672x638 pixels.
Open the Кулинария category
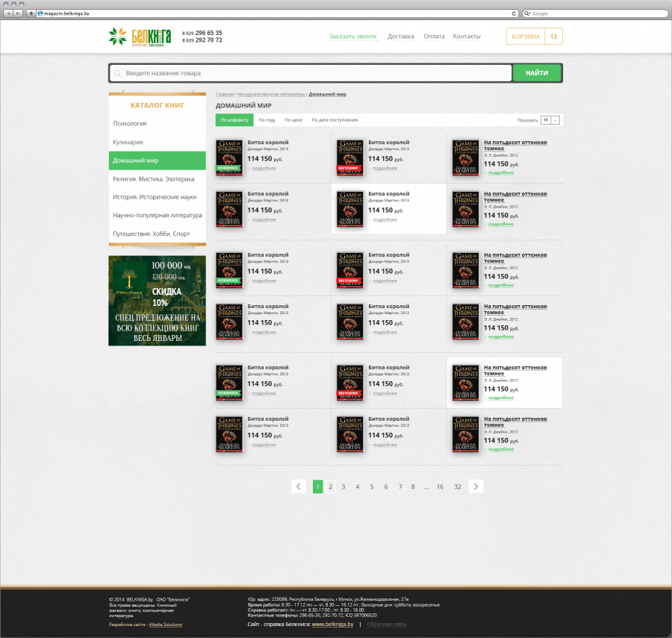[158, 142]
